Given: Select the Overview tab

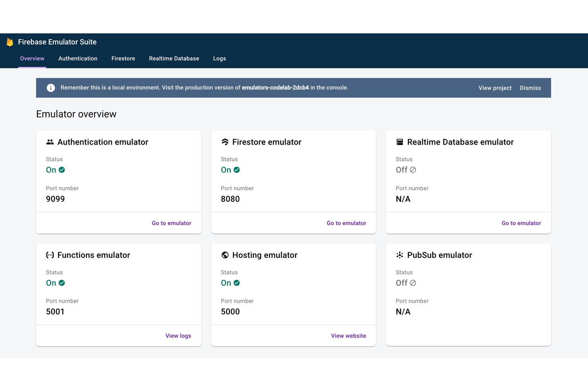Looking at the screenshot, I should [32, 58].
